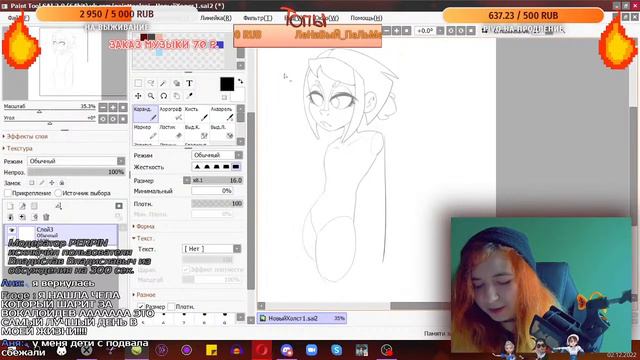Switch to НовыйХолст1.sai2 document tab
640x360 pixels.
pyautogui.click(x=302, y=318)
